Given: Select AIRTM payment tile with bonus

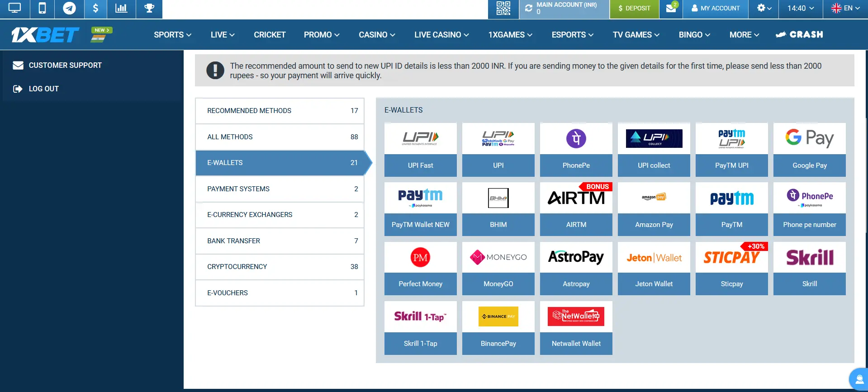Looking at the screenshot, I should coord(576,209).
